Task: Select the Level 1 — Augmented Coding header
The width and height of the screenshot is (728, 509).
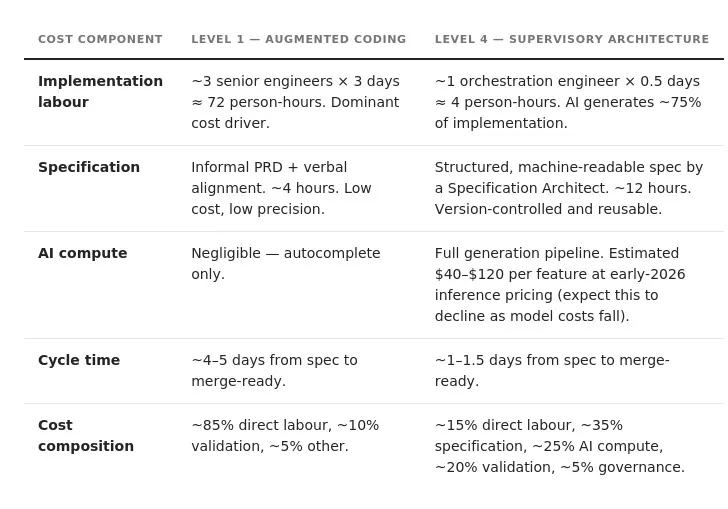Action: [299, 39]
